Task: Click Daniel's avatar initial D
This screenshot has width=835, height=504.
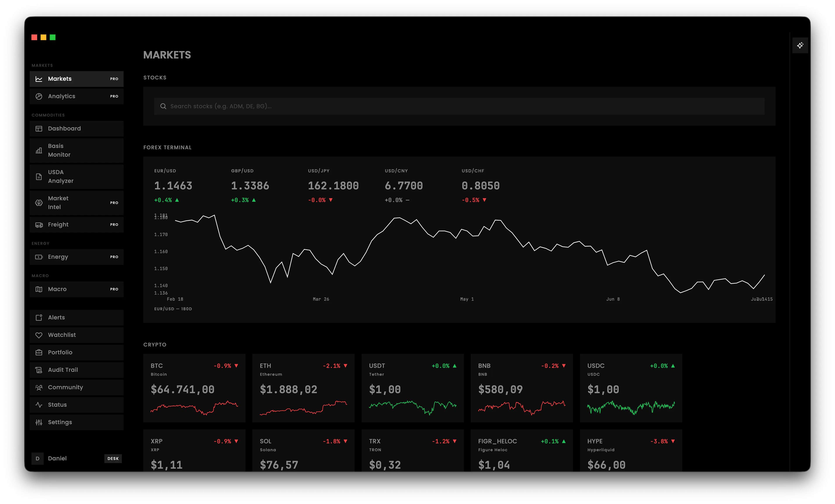Action: coord(38,459)
